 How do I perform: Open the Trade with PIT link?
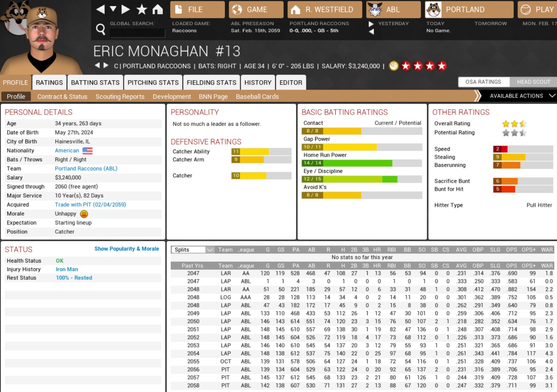pos(90,205)
